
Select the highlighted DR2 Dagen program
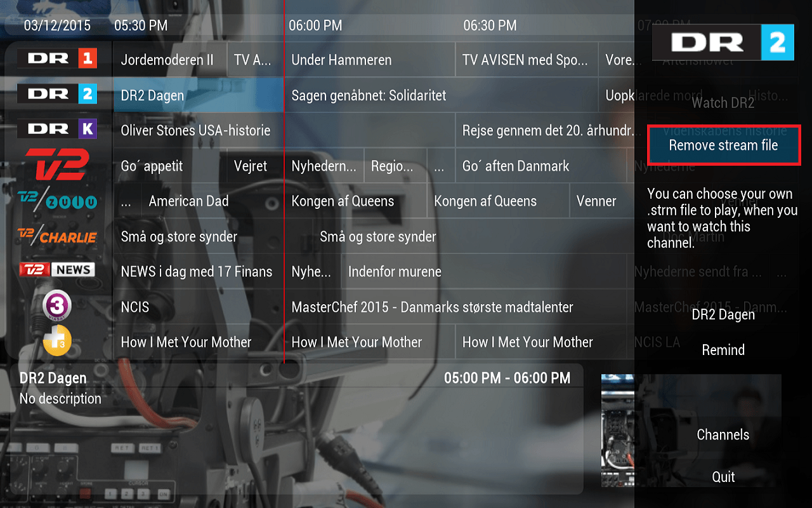198,95
